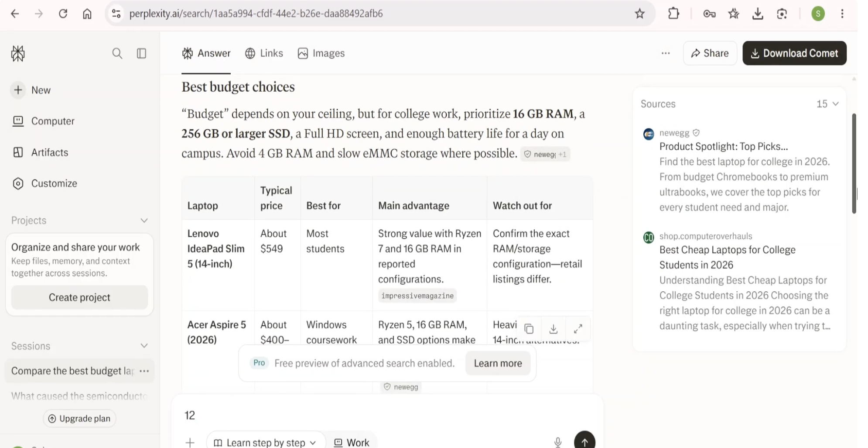
Task: Collapse sidebar with panel icon
Action: [x=141, y=53]
